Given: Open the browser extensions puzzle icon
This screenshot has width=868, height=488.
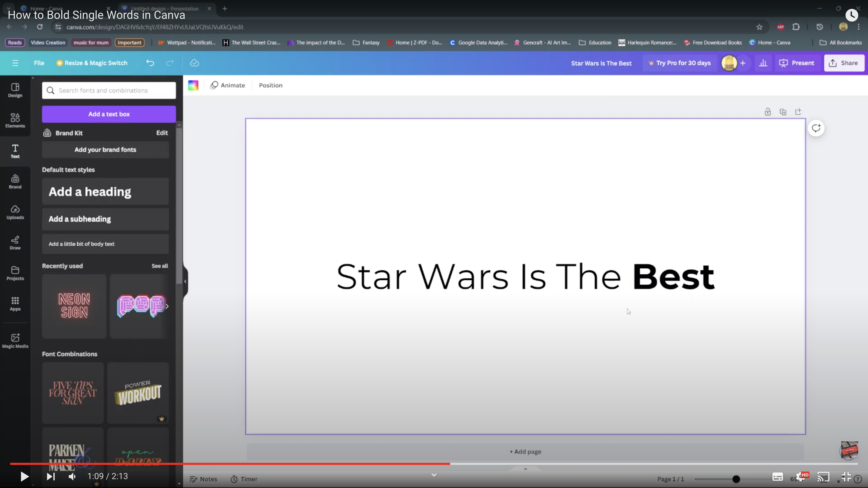Looking at the screenshot, I should point(796,27).
